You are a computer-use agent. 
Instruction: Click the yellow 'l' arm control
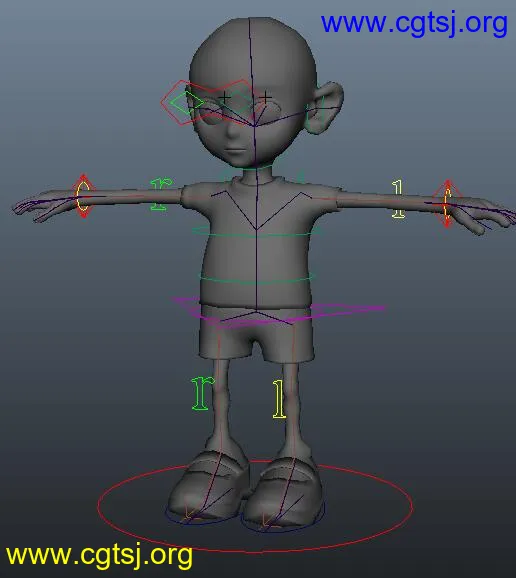click(398, 199)
